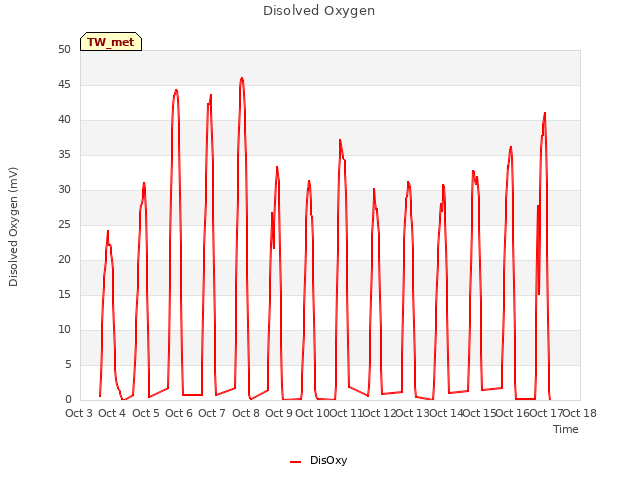This screenshot has width=640, height=480.
Task: Click the x-axis date Oct 9
Action: [279, 413]
